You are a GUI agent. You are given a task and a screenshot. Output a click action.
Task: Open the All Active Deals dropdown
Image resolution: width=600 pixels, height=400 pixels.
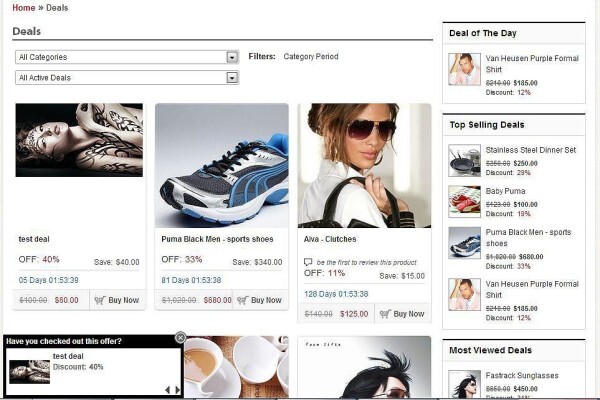127,78
